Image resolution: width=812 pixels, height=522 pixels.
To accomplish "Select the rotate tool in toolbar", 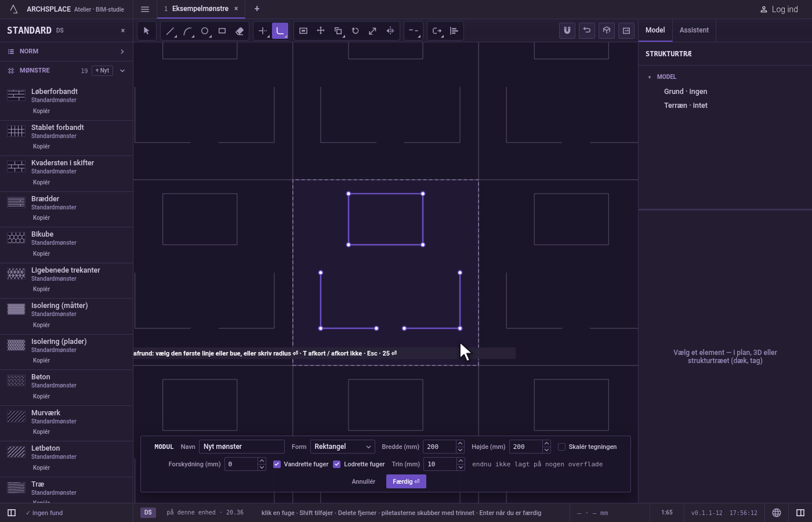I will [x=356, y=31].
